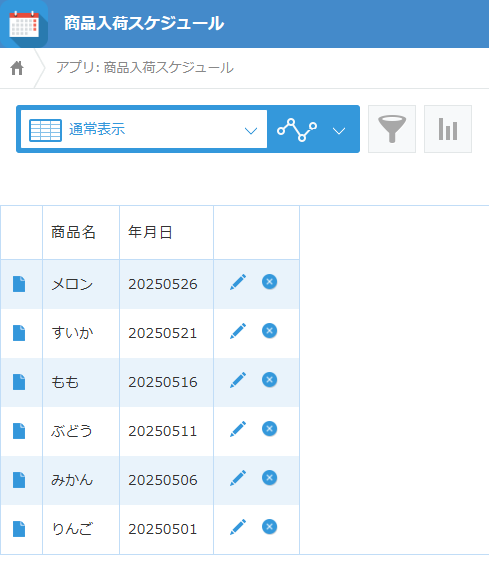Delete the すいか record

pos(269,331)
